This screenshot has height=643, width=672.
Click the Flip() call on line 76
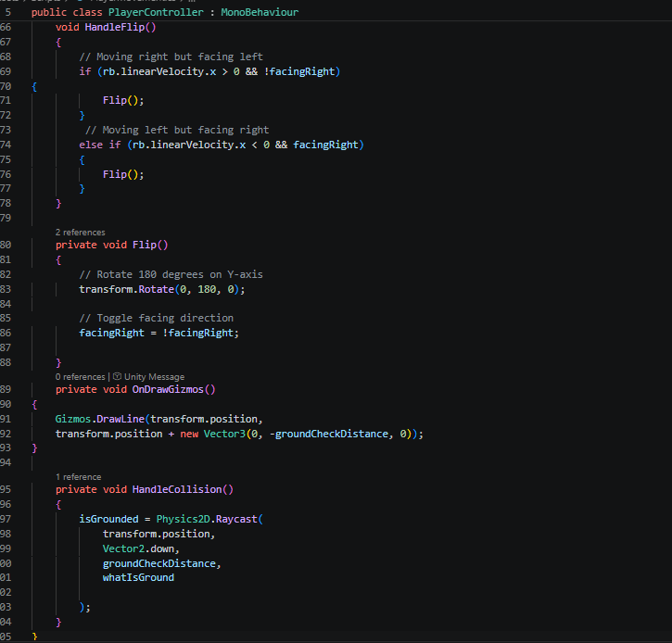click(x=123, y=175)
